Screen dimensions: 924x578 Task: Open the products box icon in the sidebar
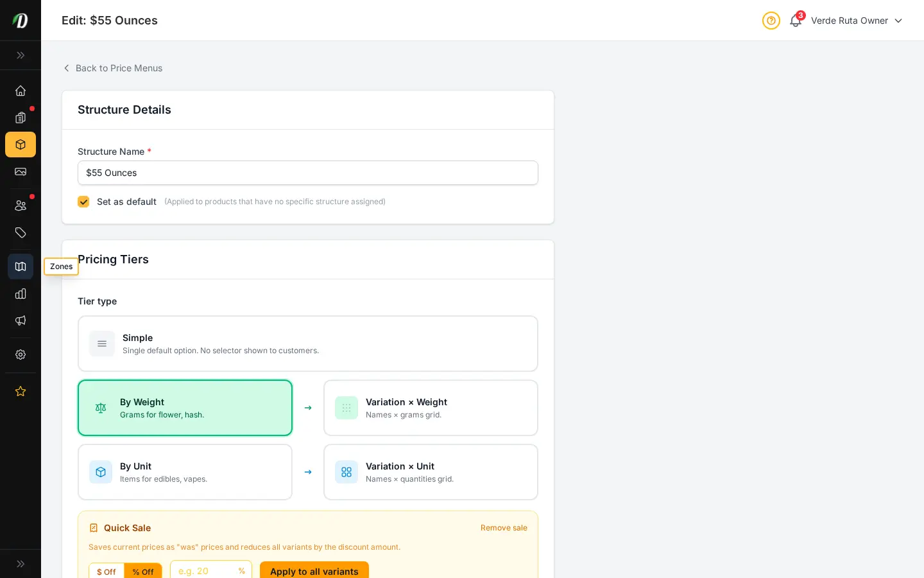click(x=21, y=144)
